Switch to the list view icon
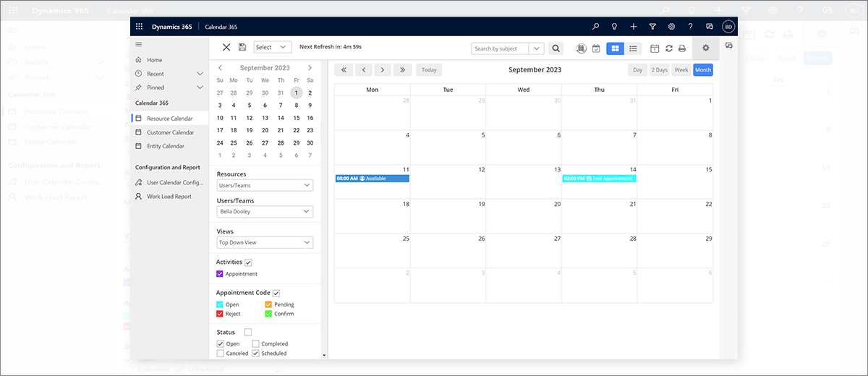The image size is (868, 376). point(633,48)
